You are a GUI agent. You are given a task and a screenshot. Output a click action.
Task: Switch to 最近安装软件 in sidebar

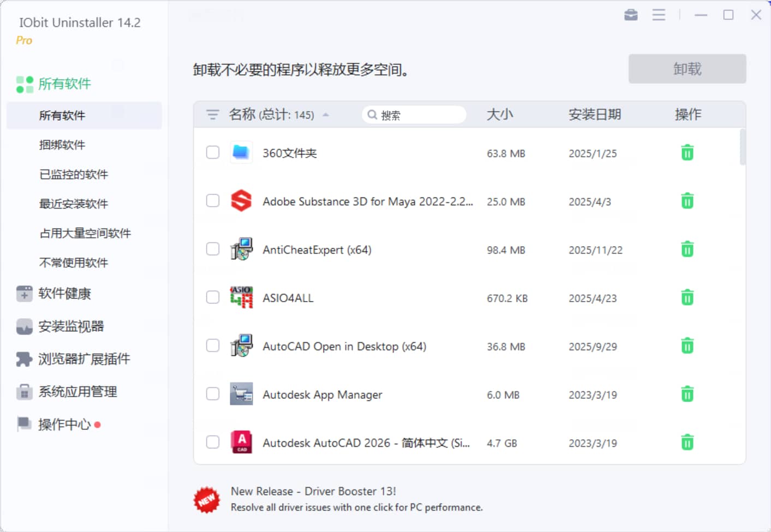(x=74, y=204)
